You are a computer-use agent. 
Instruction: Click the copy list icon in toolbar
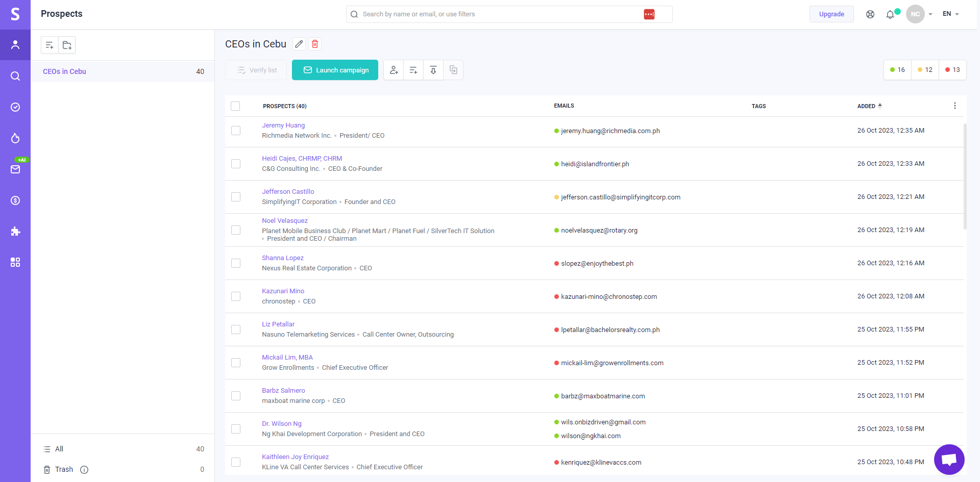coord(453,70)
